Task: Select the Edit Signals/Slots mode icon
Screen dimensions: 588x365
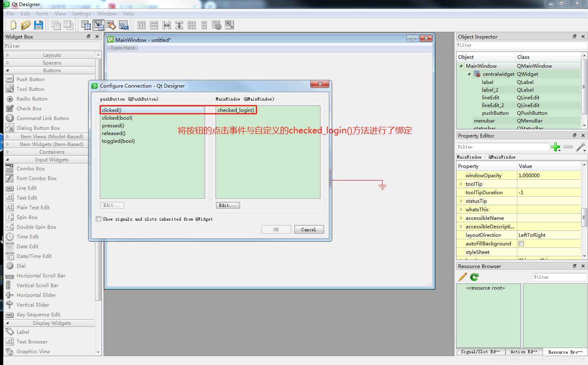Action: click(99, 25)
